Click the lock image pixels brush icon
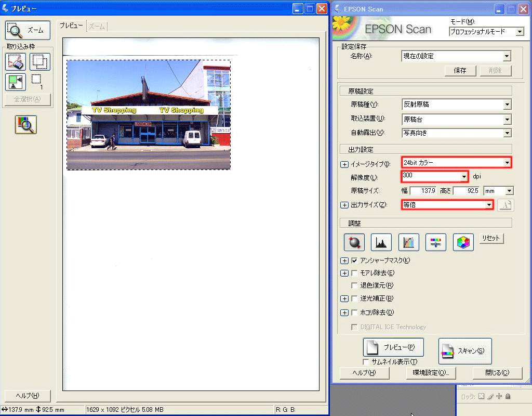Viewport: 532px width, 416px height. point(490,396)
